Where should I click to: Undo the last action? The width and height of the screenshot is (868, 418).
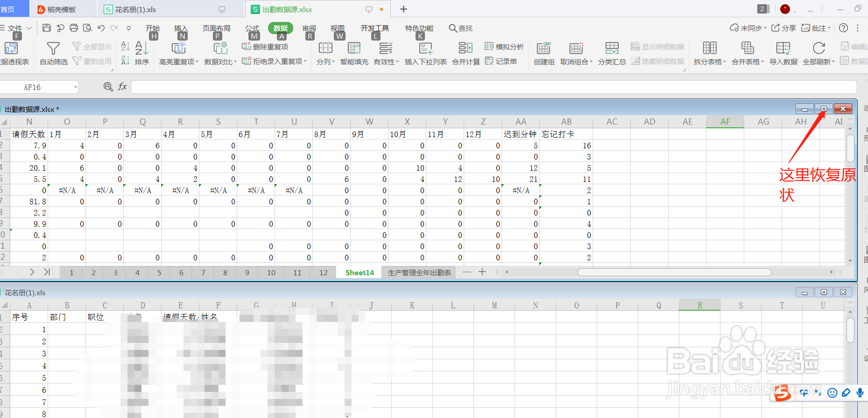[101, 28]
